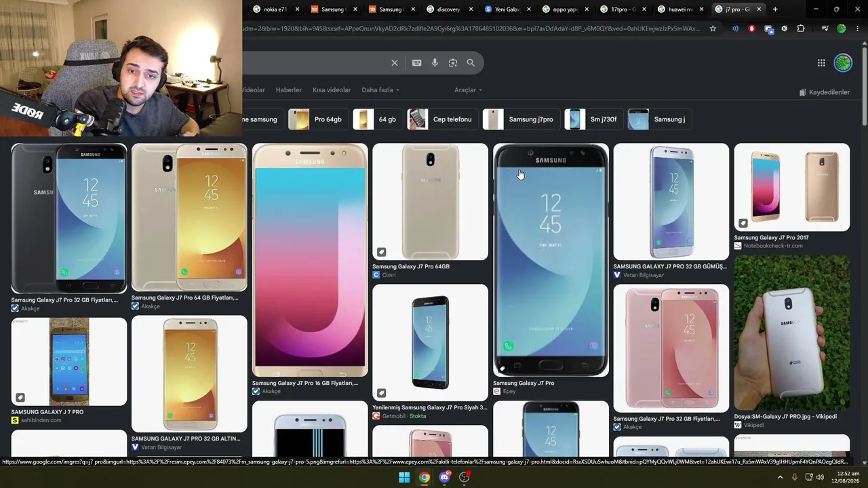The height and width of the screenshot is (488, 868).
Task: Open the Kısa videolar search filter
Action: (x=332, y=90)
